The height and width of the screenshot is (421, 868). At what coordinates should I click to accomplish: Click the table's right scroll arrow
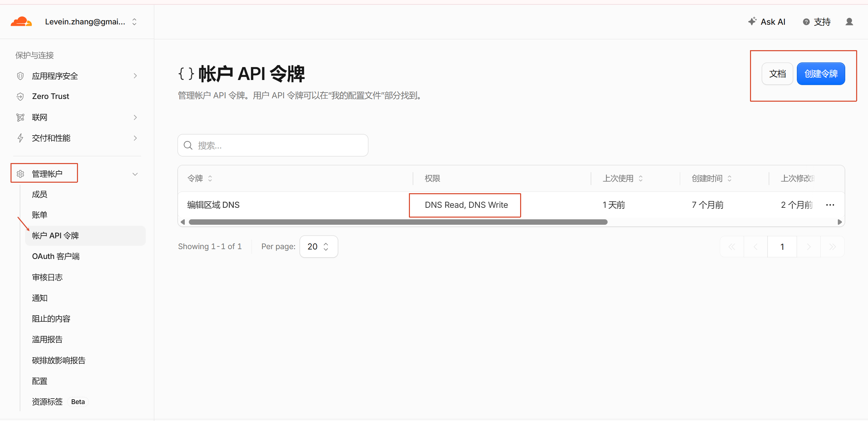pos(840,222)
